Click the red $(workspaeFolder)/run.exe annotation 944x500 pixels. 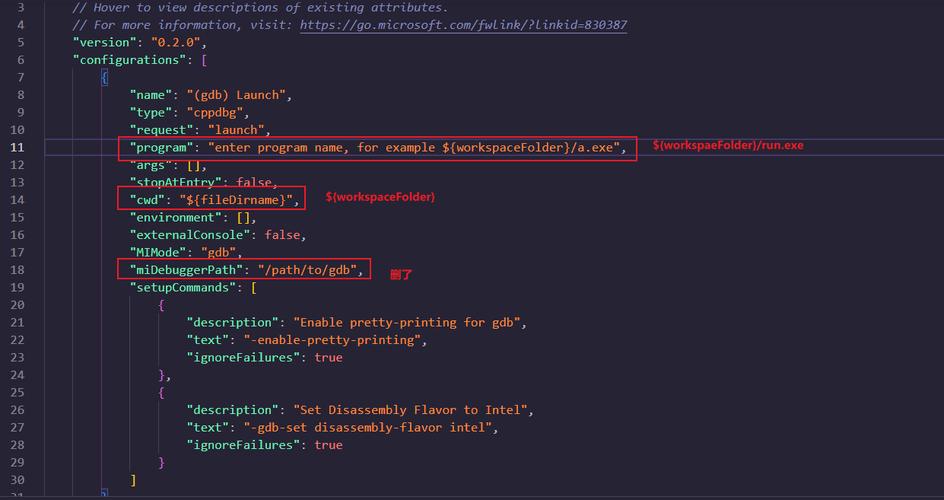(x=728, y=146)
